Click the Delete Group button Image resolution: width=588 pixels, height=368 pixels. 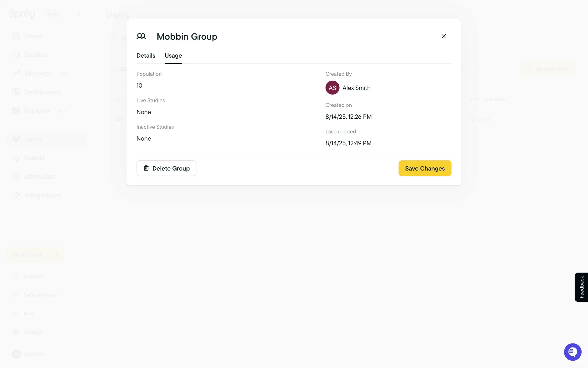point(166,168)
